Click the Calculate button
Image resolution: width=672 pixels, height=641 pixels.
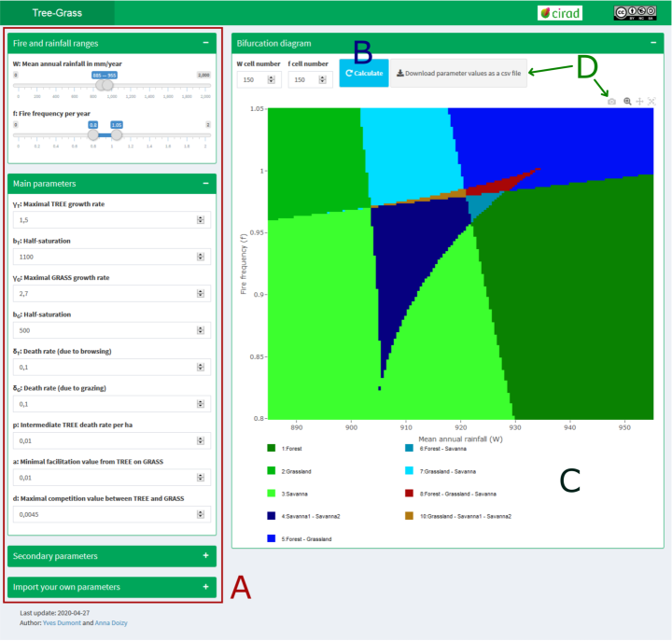pos(364,74)
